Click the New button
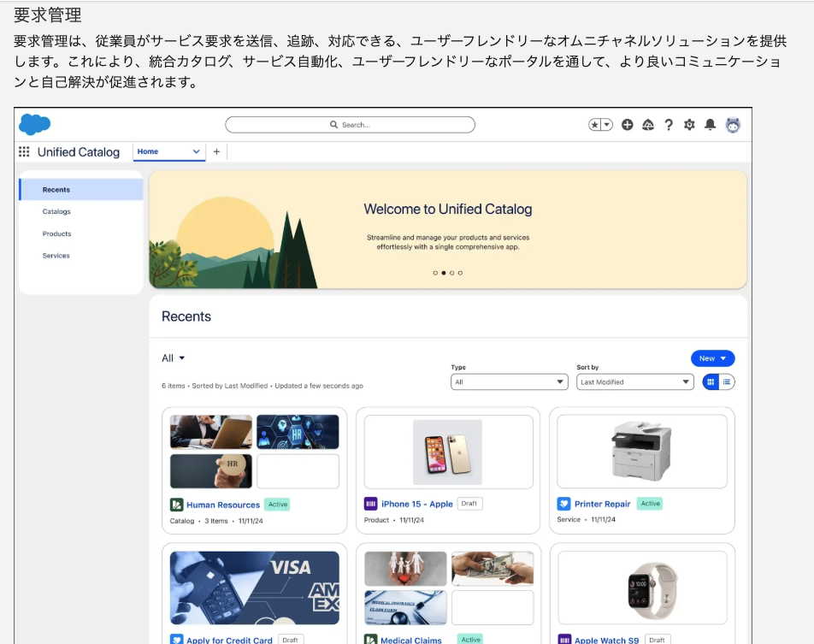814x644 pixels. click(x=712, y=358)
